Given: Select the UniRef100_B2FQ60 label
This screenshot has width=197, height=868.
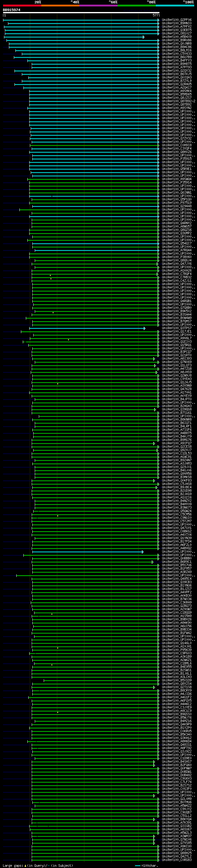Looking at the screenshot, I should tap(177, 765).
